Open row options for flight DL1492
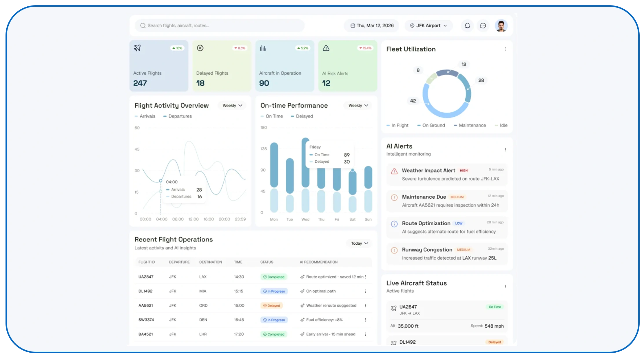Image resolution: width=644 pixels, height=359 pixels. [x=366, y=291]
